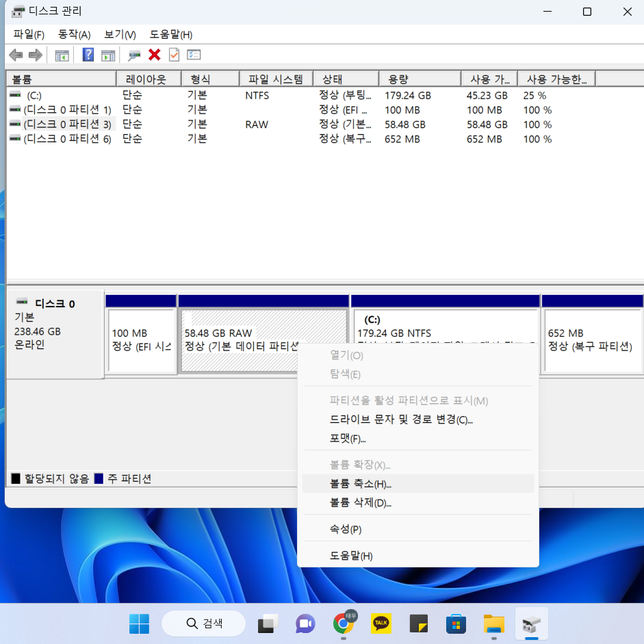Click the show/hide console tree icon

[62, 55]
